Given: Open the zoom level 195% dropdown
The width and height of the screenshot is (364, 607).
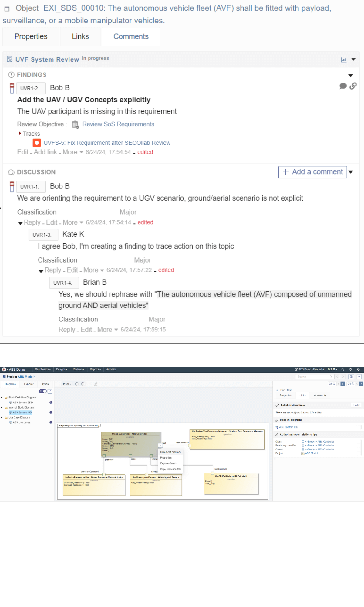Looking at the screenshot, I should tap(67, 384).
